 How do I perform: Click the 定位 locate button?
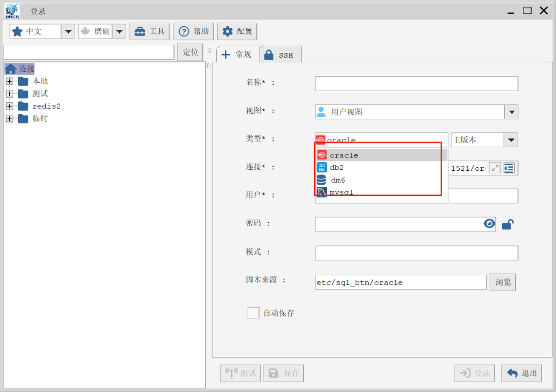click(x=190, y=52)
